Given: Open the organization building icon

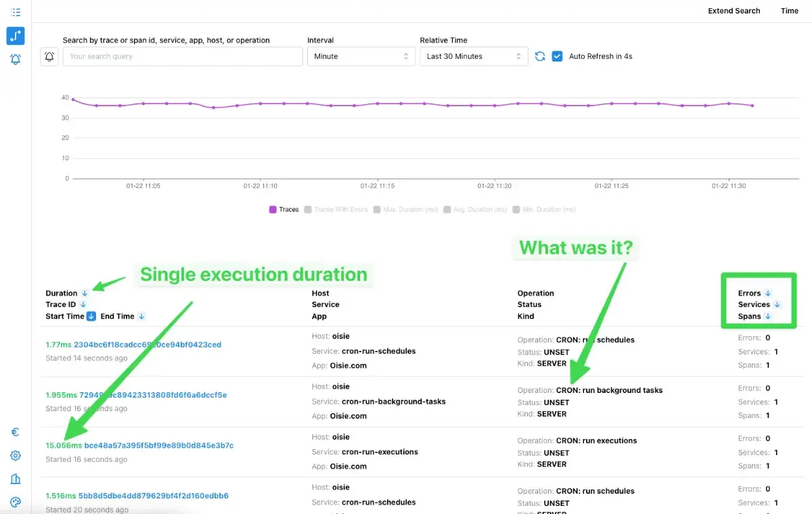Looking at the screenshot, I should [16, 479].
